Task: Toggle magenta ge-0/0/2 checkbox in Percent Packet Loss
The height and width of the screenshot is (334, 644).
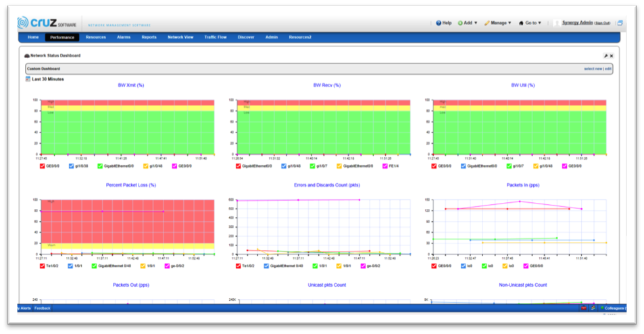Action: point(167,266)
